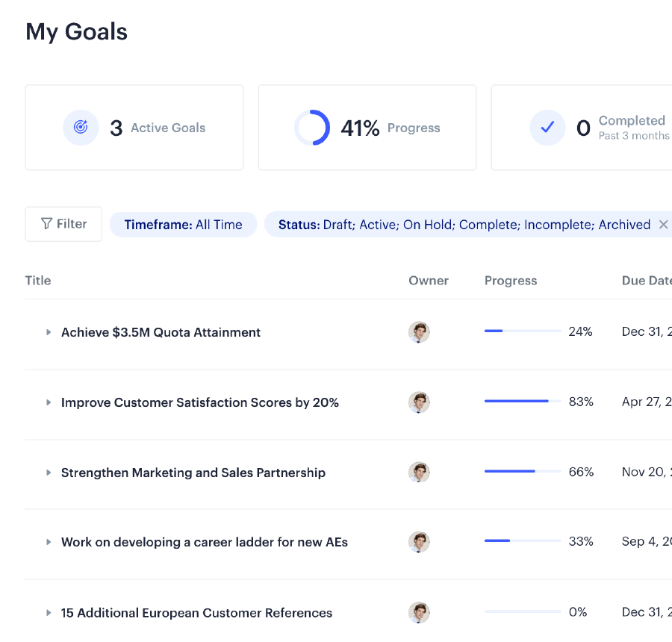Sort by the Title column header
The image size is (672, 642).
click(38, 280)
